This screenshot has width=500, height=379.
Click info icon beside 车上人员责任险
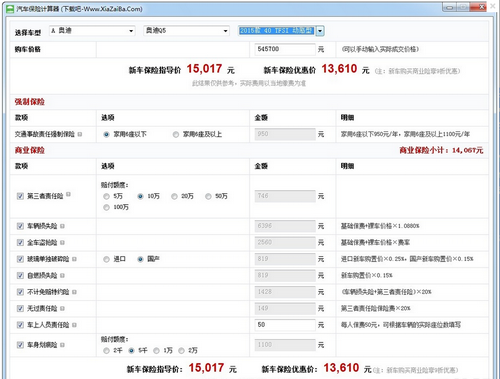74,325
